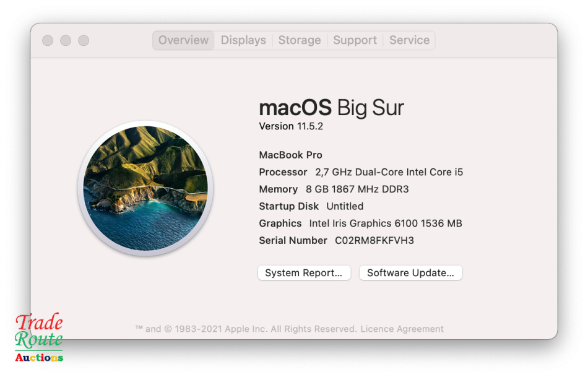Switch to the Displays tab

243,40
